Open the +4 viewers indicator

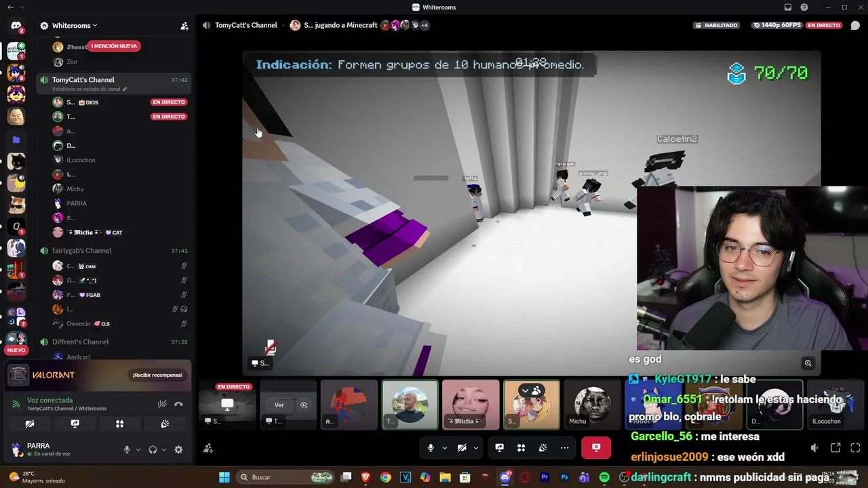(425, 25)
